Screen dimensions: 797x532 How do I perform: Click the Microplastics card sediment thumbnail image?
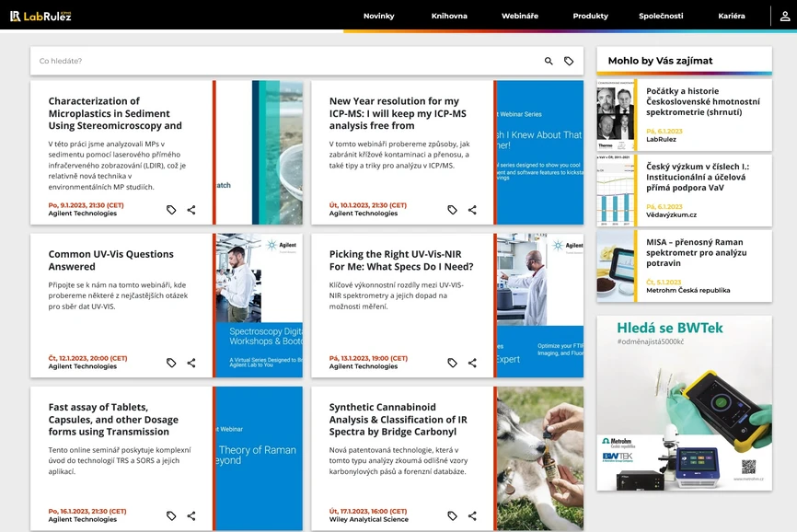pyautogui.click(x=260, y=153)
